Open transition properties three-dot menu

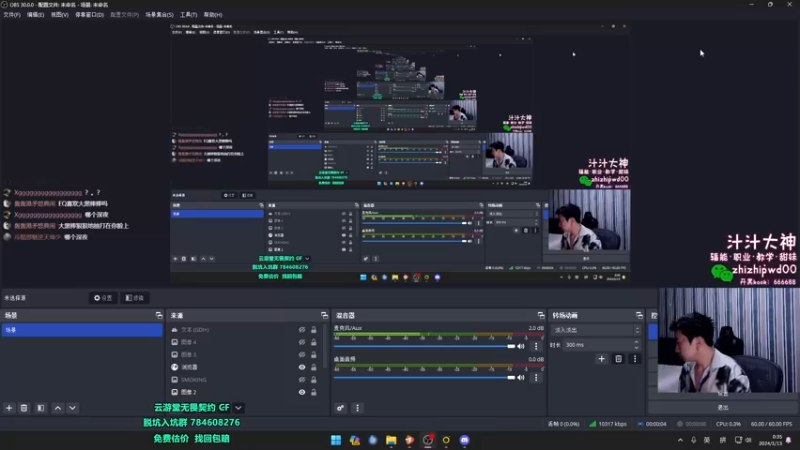[635, 359]
